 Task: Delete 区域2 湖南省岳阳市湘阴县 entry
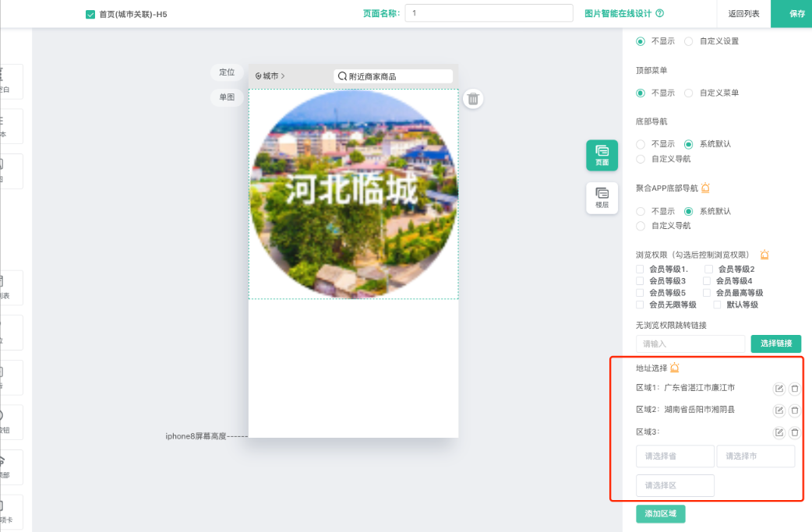[794, 410]
